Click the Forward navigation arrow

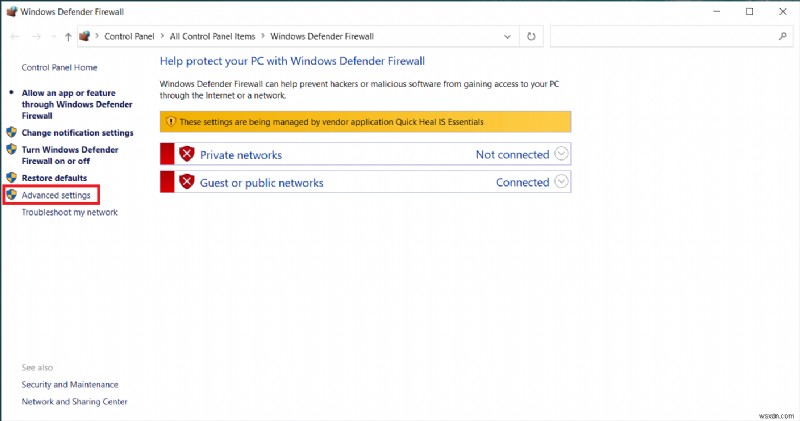click(36, 37)
